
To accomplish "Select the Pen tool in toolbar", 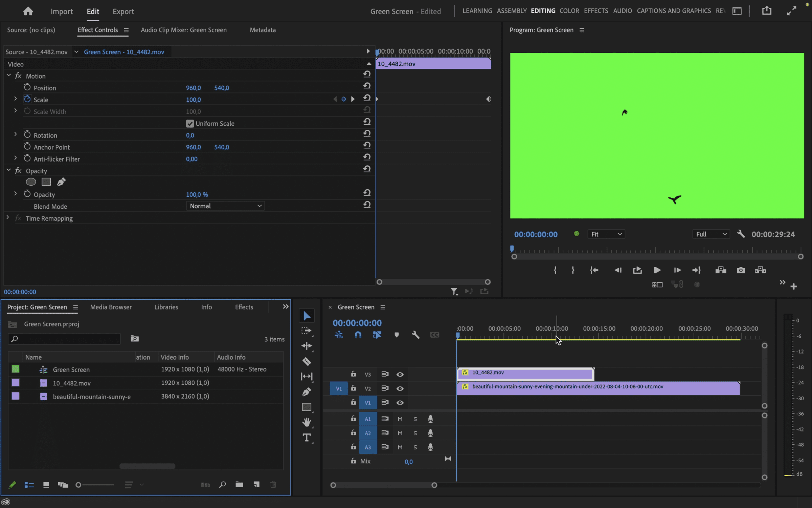I will (307, 392).
